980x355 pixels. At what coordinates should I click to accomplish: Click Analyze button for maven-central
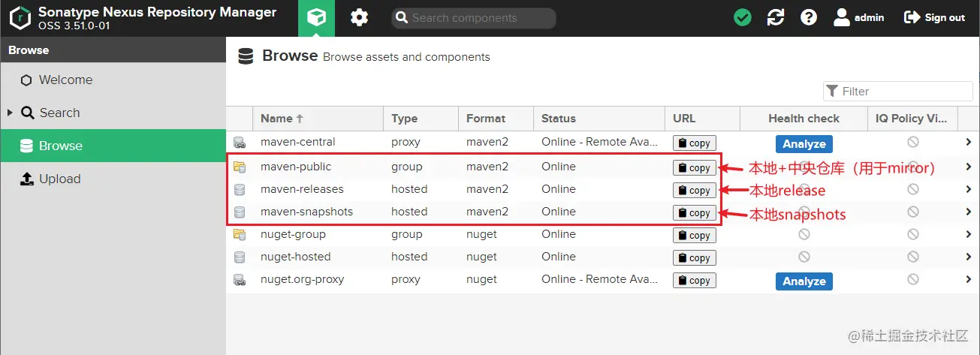[804, 143]
